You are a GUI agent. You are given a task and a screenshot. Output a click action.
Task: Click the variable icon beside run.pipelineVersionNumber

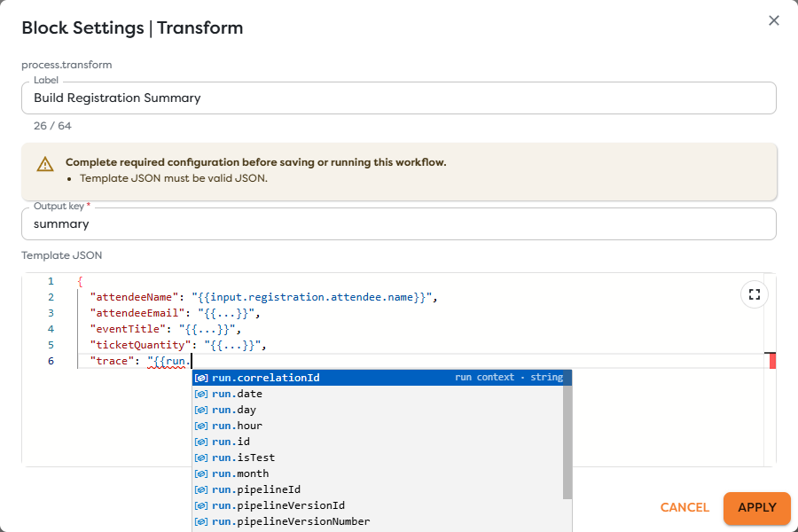point(201,521)
